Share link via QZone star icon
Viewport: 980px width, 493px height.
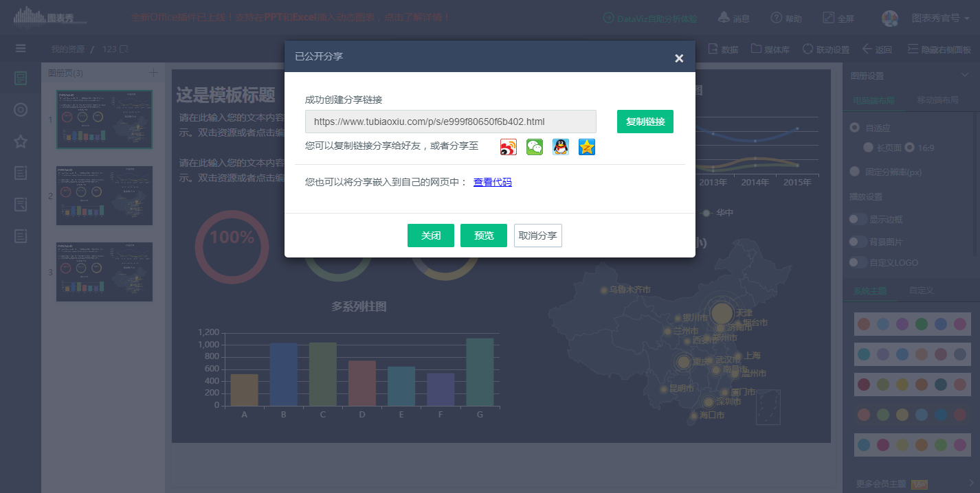pos(586,147)
